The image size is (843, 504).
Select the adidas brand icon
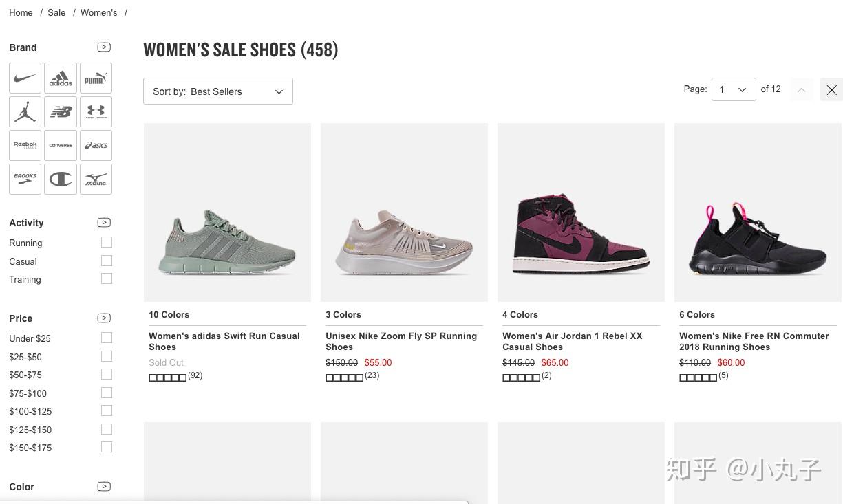[61, 78]
